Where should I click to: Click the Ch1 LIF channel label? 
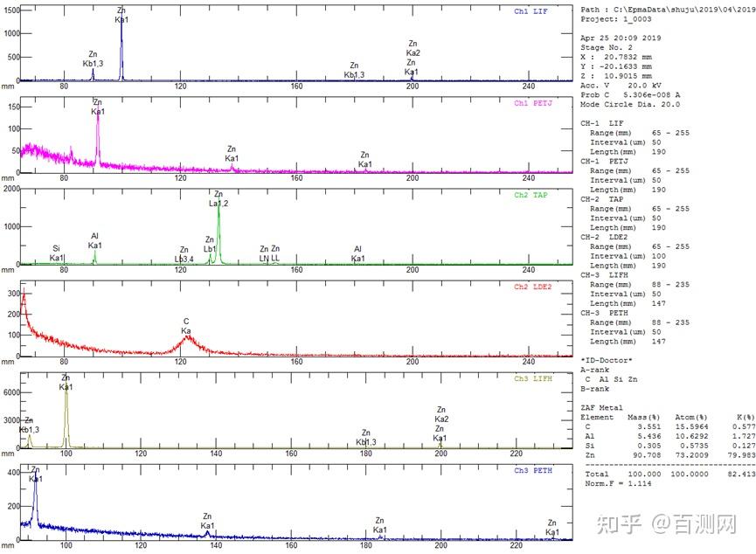[531, 11]
